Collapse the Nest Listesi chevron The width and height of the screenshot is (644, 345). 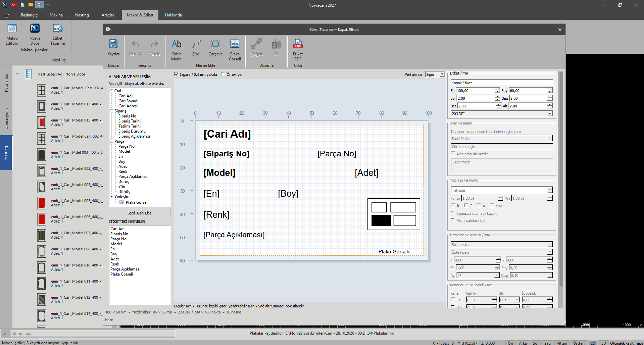[17, 74]
